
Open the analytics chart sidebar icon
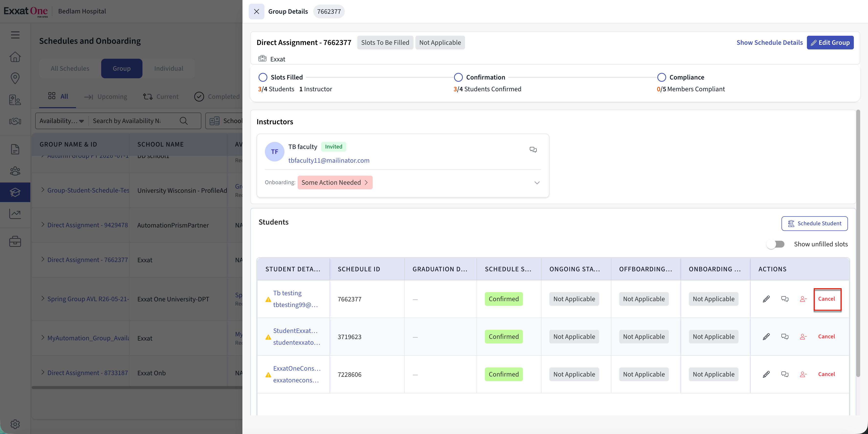coord(15,214)
